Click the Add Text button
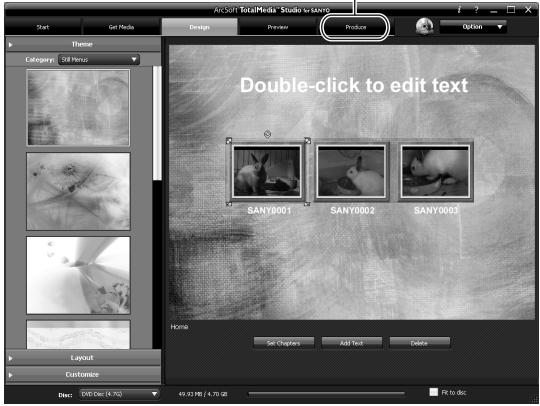Screen dimensions: 540x406 [351, 343]
